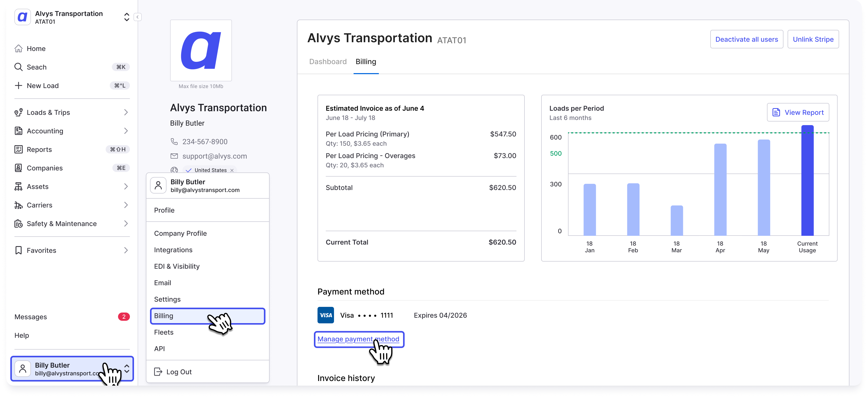Click the Companies icon
868x398 pixels.
[x=19, y=168]
